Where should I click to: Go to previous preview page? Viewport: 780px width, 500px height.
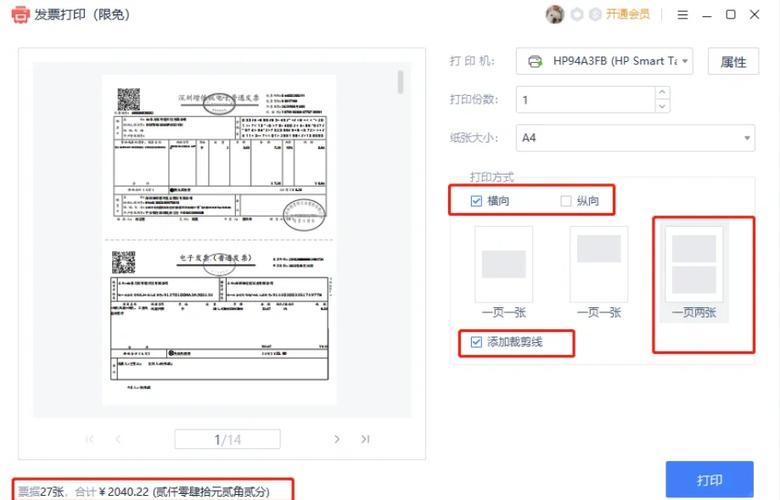click(x=118, y=439)
